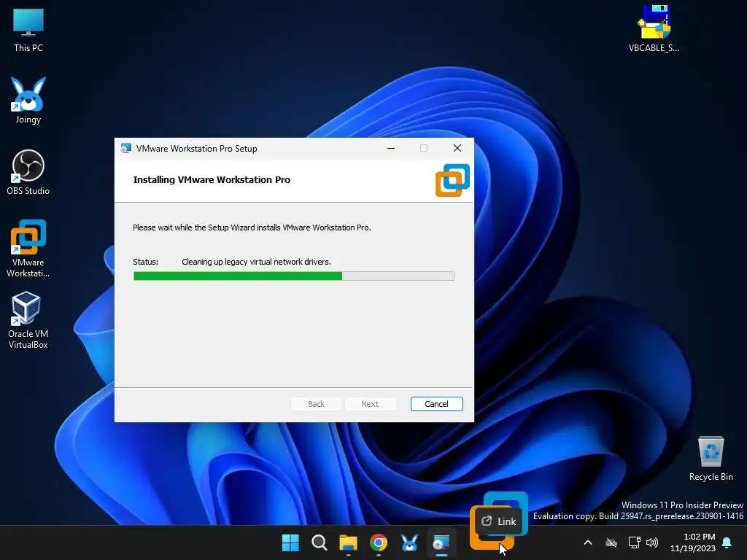
Task: Click the Link tooltip near the cursor
Action: (499, 521)
